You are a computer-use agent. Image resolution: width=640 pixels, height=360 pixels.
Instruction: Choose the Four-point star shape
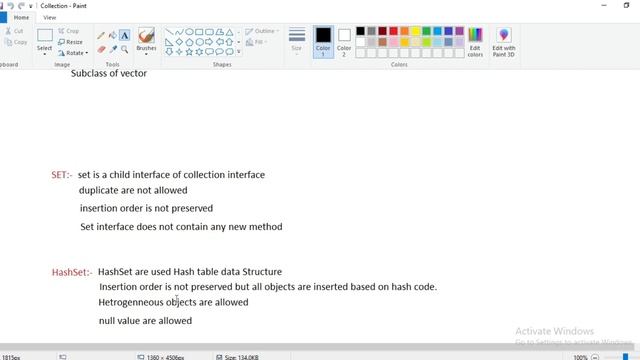[179, 52]
